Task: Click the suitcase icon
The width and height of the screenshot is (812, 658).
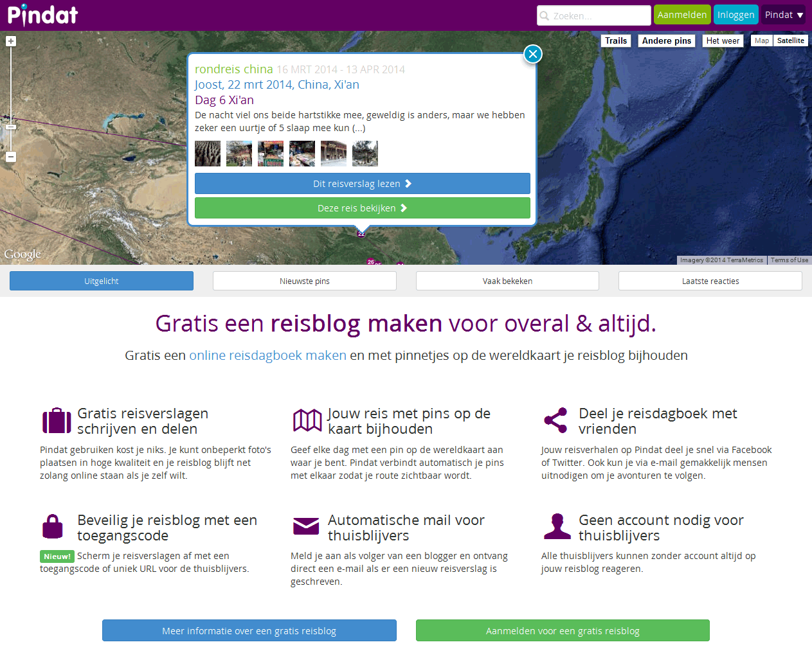Action: point(57,421)
